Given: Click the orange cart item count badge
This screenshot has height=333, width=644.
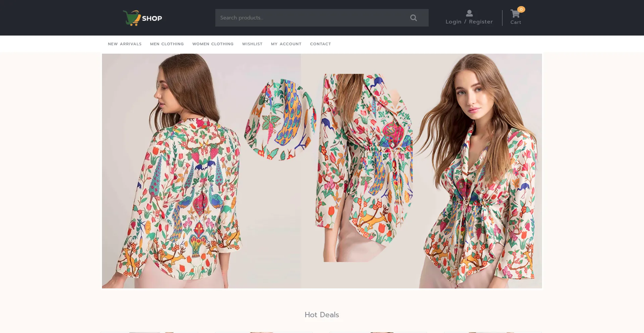Looking at the screenshot, I should 521,9.
